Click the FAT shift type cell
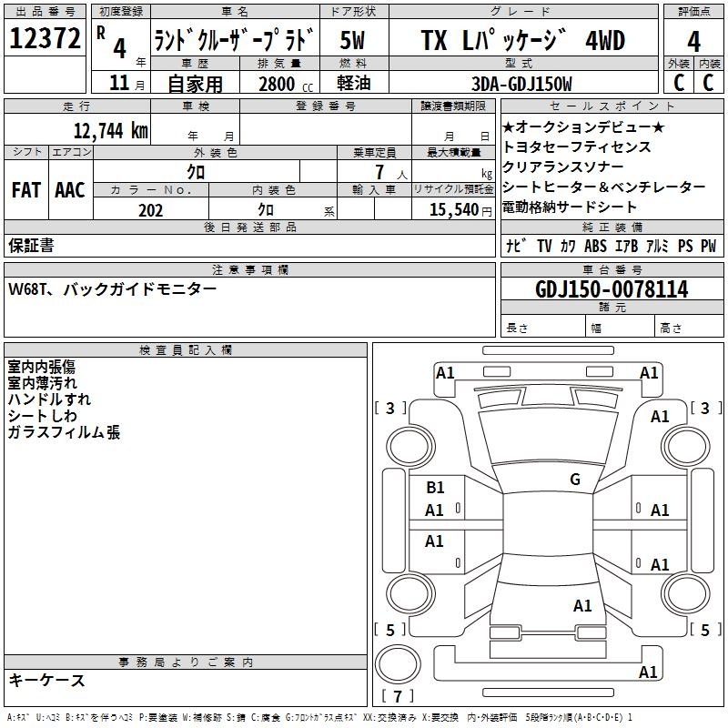 (25, 189)
